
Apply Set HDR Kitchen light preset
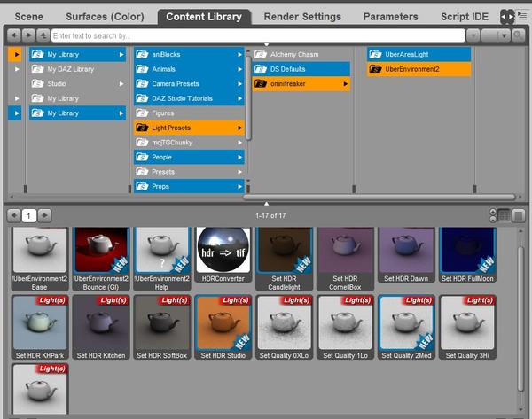click(x=101, y=327)
